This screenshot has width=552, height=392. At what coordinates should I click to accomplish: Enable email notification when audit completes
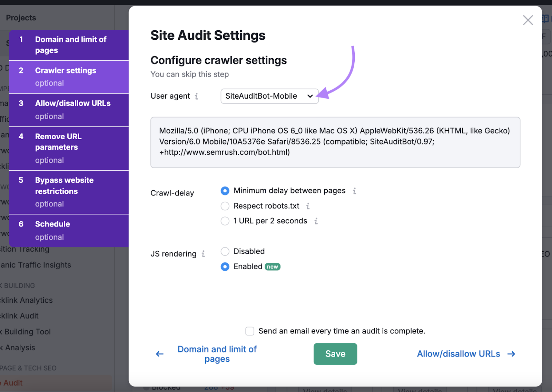coord(250,331)
